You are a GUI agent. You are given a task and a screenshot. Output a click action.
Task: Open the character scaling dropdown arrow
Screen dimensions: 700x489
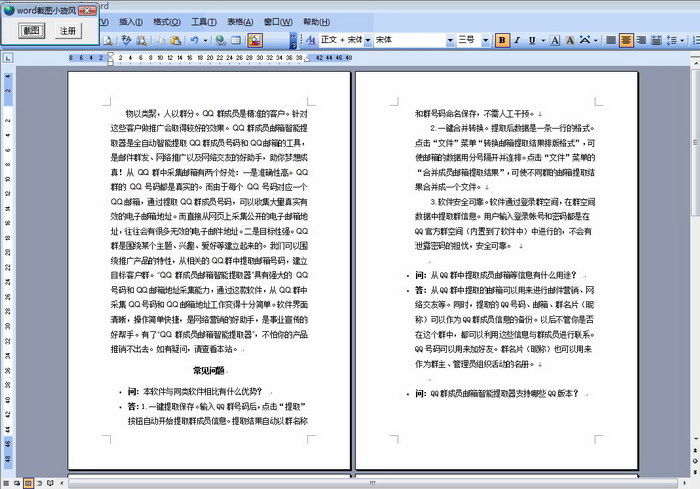point(596,40)
